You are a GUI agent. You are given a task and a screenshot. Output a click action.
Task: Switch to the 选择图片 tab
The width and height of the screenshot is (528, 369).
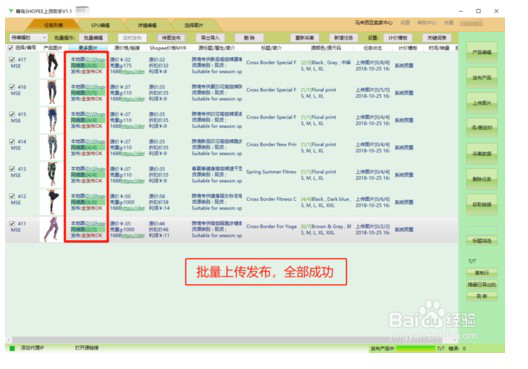coord(194,25)
